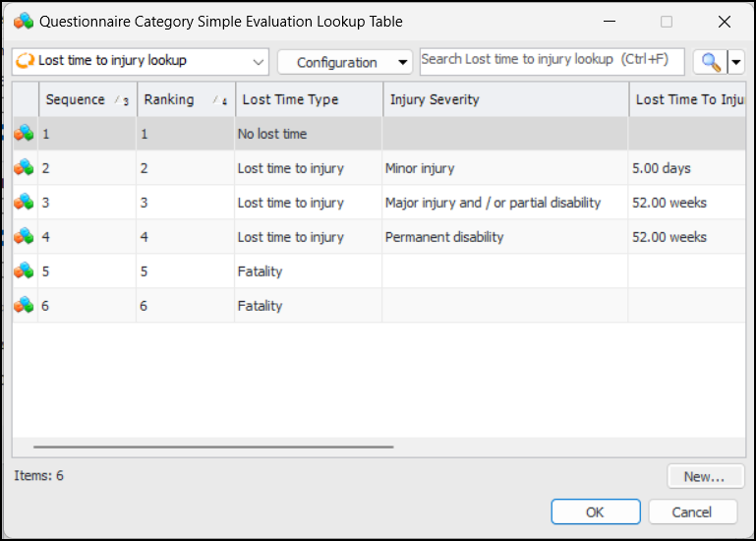Click the magnifying glass search icon
The image size is (756, 541).
coord(710,62)
